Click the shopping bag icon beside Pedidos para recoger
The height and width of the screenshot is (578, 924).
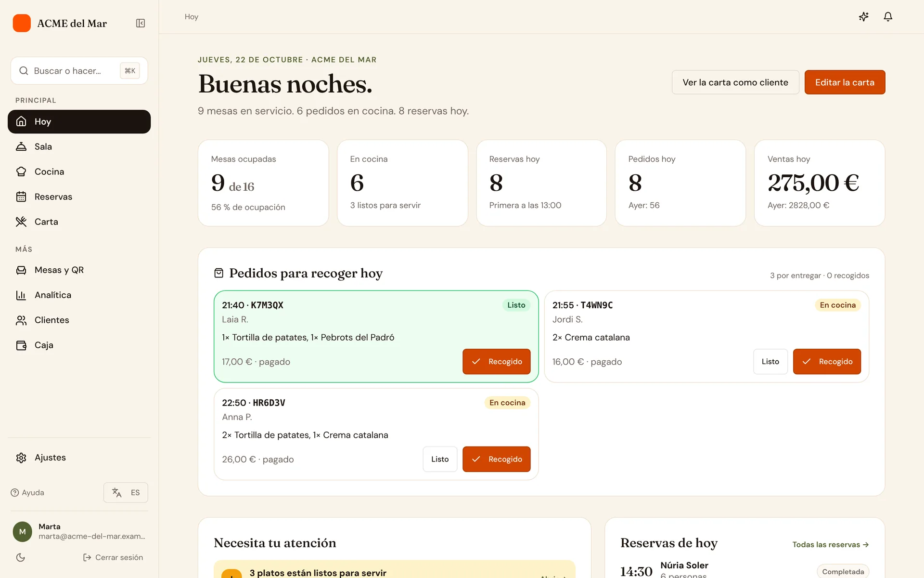pos(218,273)
